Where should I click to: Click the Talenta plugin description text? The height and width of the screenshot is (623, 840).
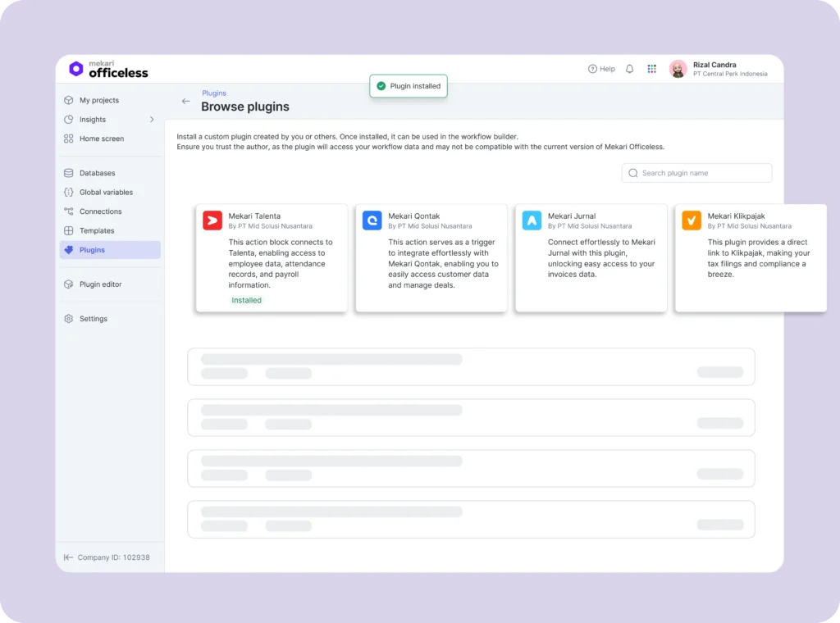tap(281, 263)
